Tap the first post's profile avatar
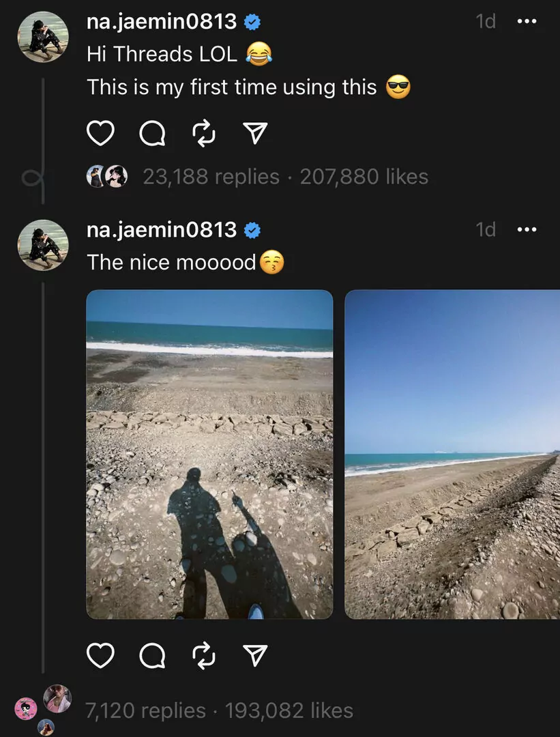 point(43,37)
